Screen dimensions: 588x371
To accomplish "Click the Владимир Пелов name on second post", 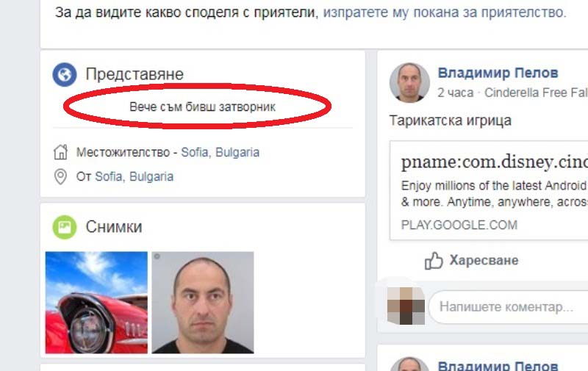I will point(498,365).
